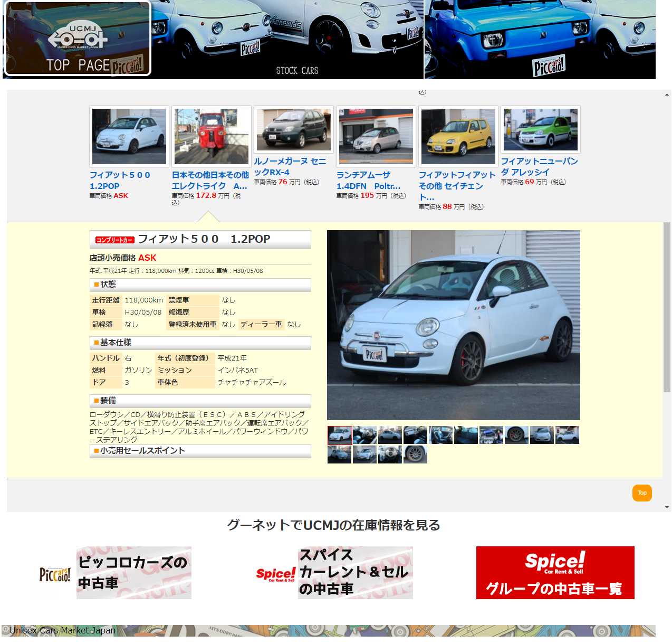Open the UCMJ TOP PAGE banner
The height and width of the screenshot is (644, 672).
click(x=77, y=38)
